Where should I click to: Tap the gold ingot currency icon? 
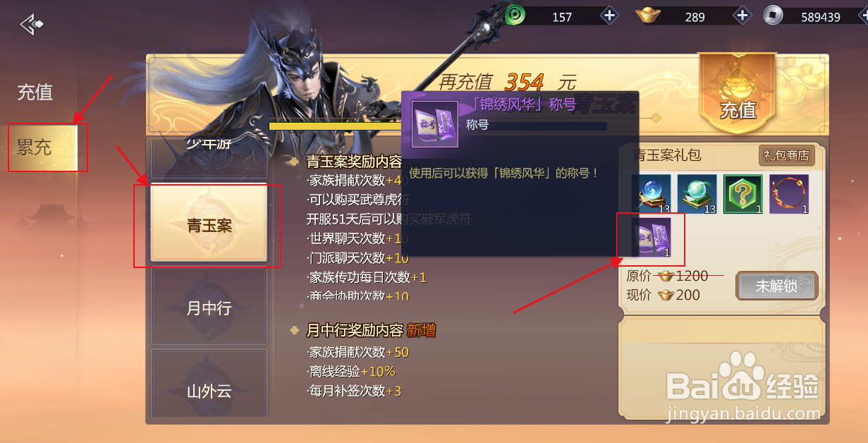tap(649, 15)
